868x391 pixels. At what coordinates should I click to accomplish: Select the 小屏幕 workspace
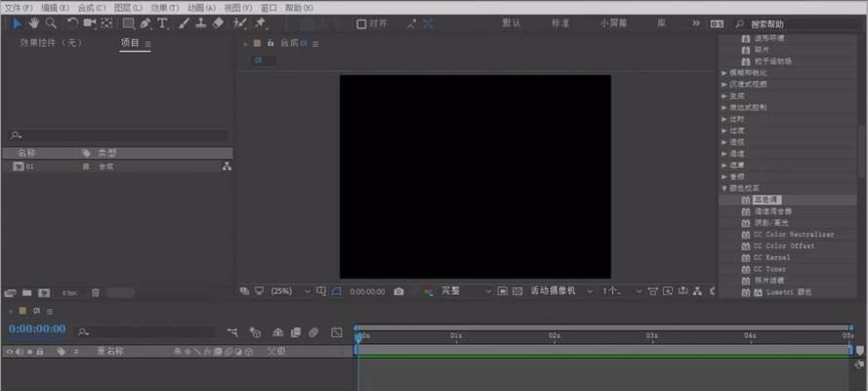(615, 22)
